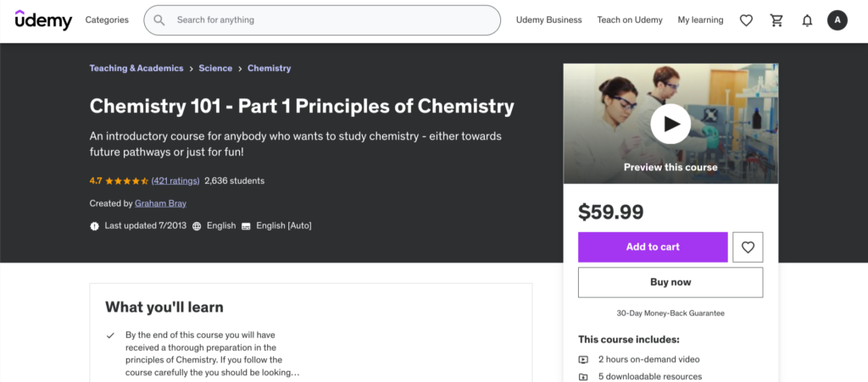Click the Add to cart button

[x=653, y=247]
